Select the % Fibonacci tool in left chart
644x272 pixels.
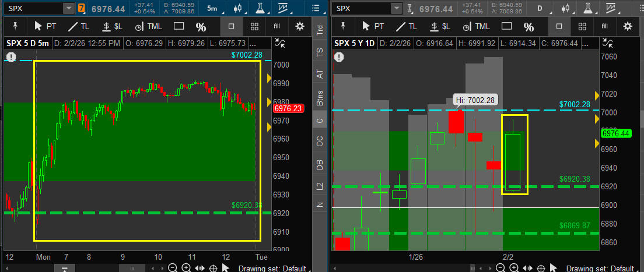point(201,27)
